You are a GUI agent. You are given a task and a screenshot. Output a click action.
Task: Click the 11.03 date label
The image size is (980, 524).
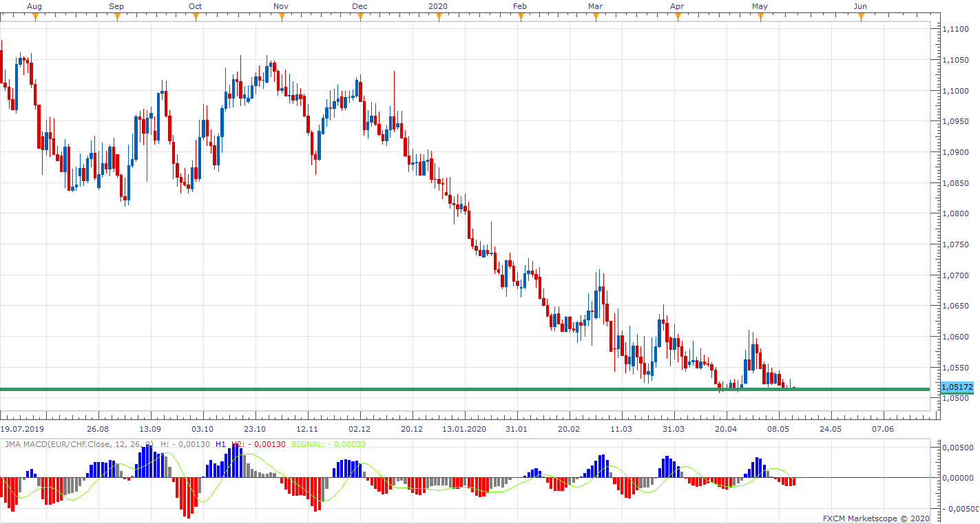point(621,428)
